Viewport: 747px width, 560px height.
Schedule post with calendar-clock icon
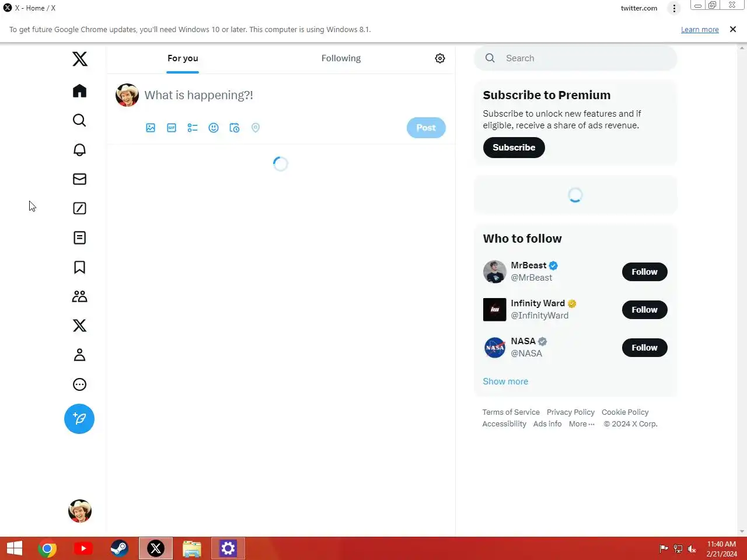(235, 128)
